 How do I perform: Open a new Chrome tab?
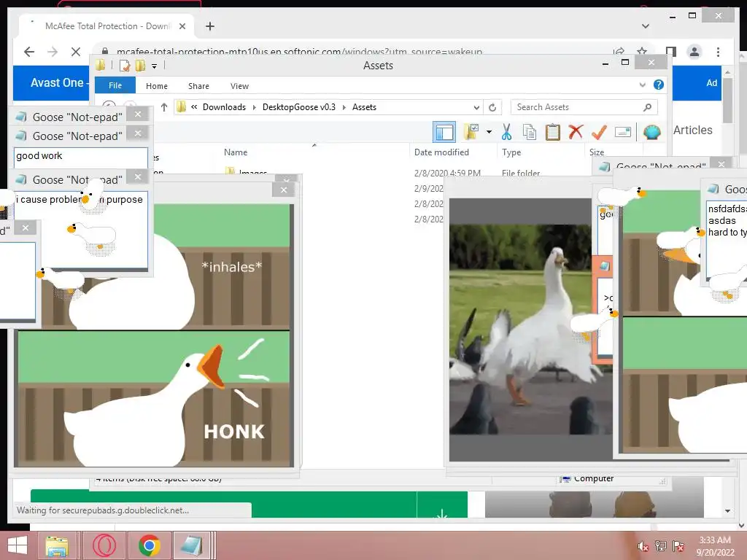tap(209, 26)
